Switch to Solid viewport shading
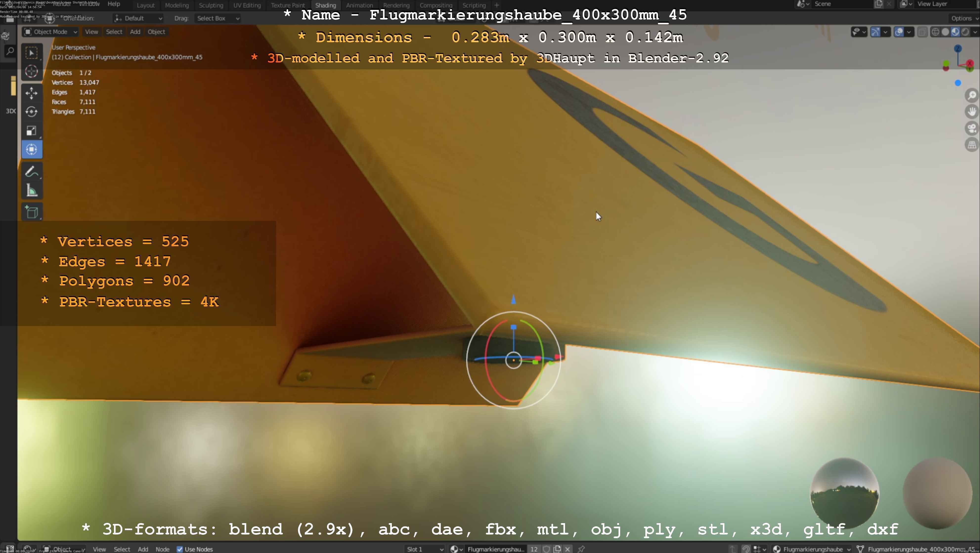 pos(945,32)
